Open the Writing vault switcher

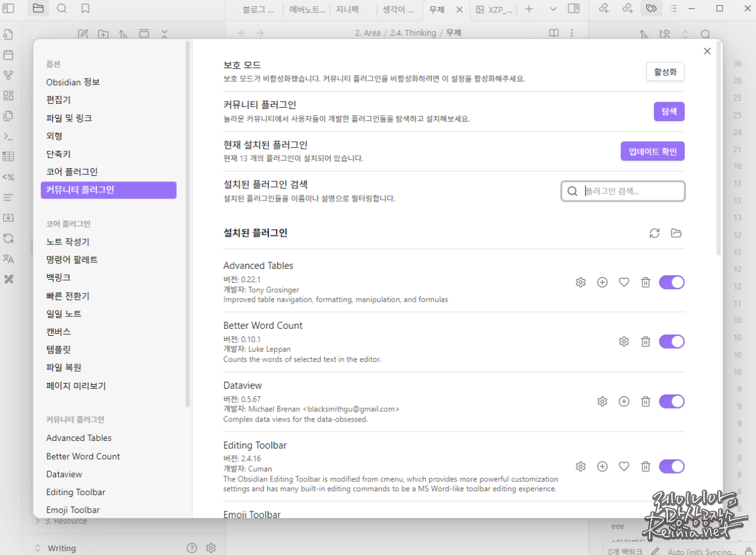55,548
